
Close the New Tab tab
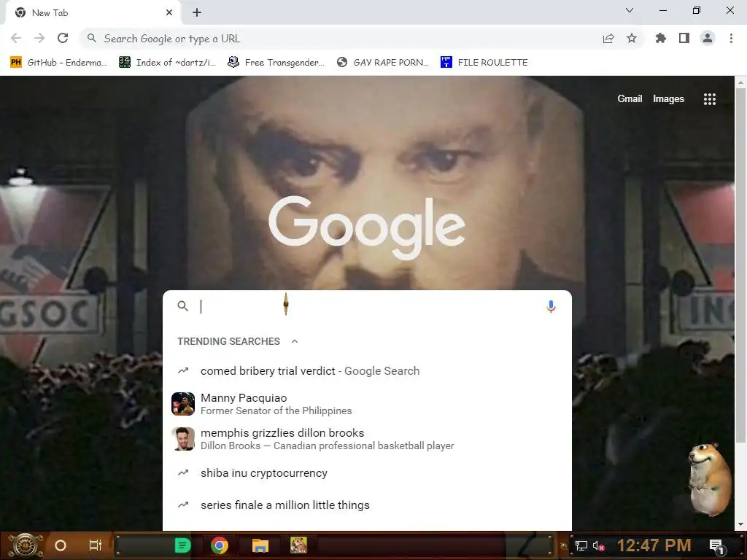(169, 13)
